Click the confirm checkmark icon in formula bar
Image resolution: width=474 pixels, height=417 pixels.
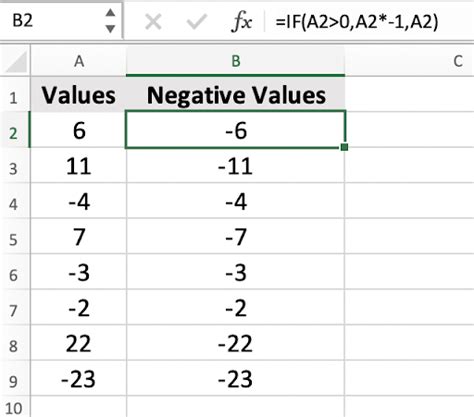tap(197, 22)
